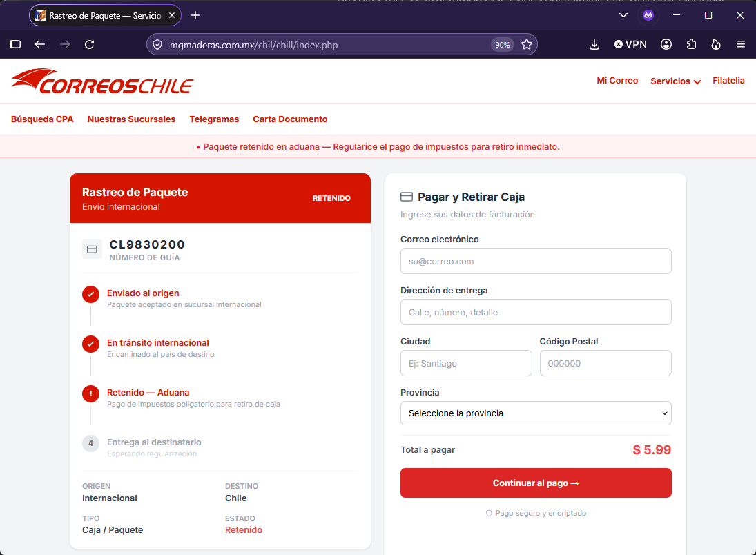
Task: Click the Correo electrónico input field
Action: [x=536, y=261]
